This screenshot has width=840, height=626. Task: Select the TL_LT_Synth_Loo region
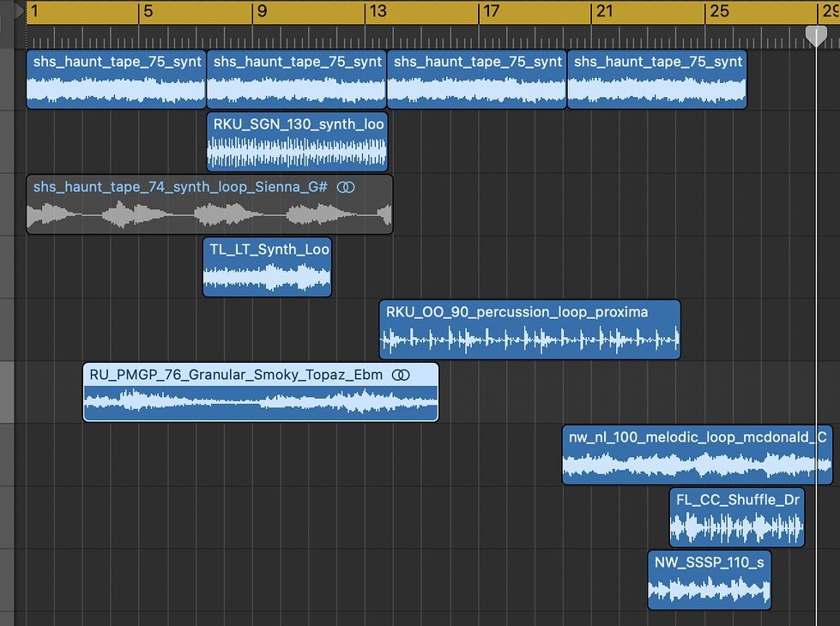(x=268, y=268)
